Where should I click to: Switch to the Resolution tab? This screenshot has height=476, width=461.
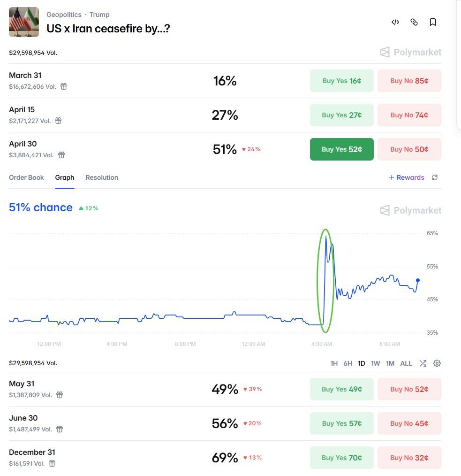click(102, 177)
